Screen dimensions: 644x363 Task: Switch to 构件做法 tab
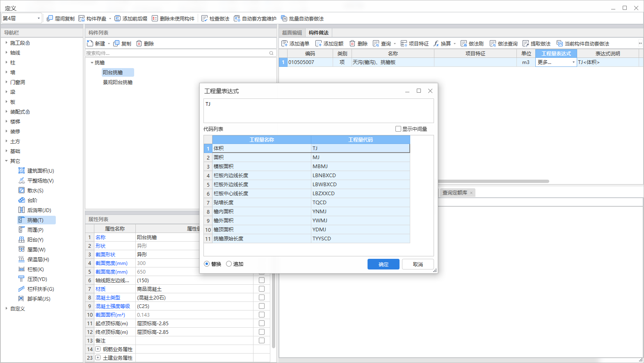318,33
